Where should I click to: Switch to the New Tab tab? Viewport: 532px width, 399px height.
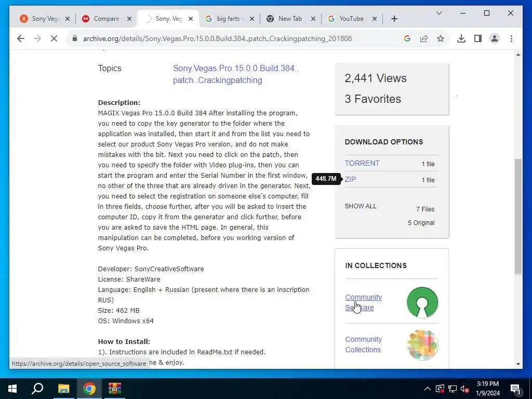(x=290, y=19)
